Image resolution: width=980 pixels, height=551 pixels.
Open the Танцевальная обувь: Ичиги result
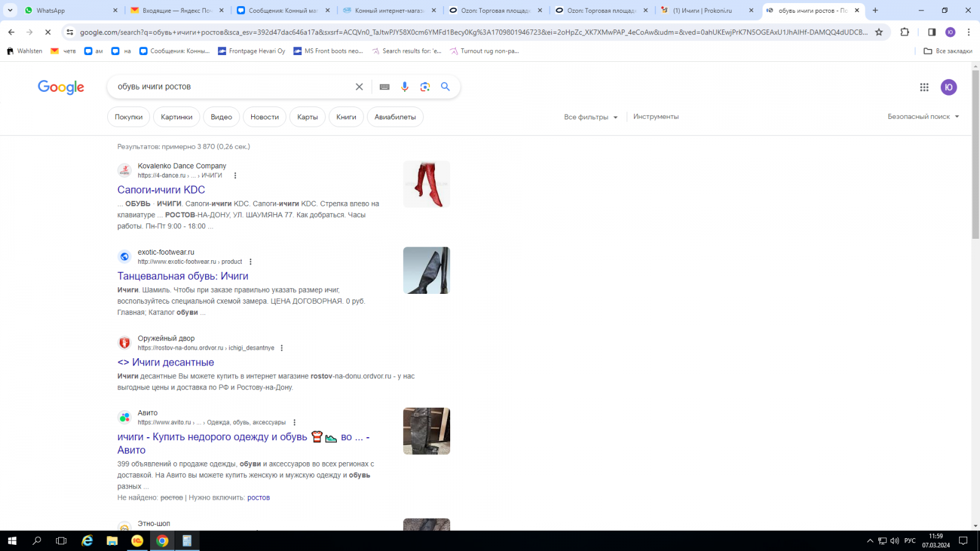point(183,276)
